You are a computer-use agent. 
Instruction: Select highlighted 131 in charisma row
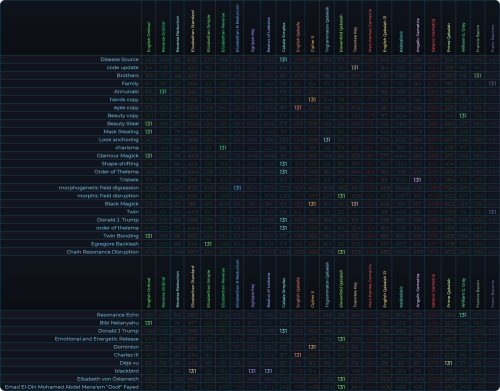pos(223,148)
